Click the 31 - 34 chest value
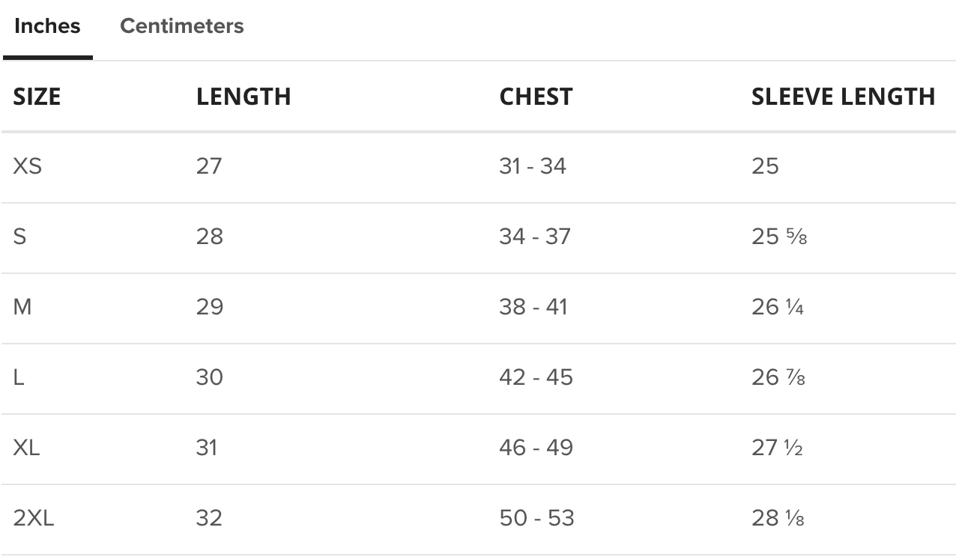 click(533, 165)
